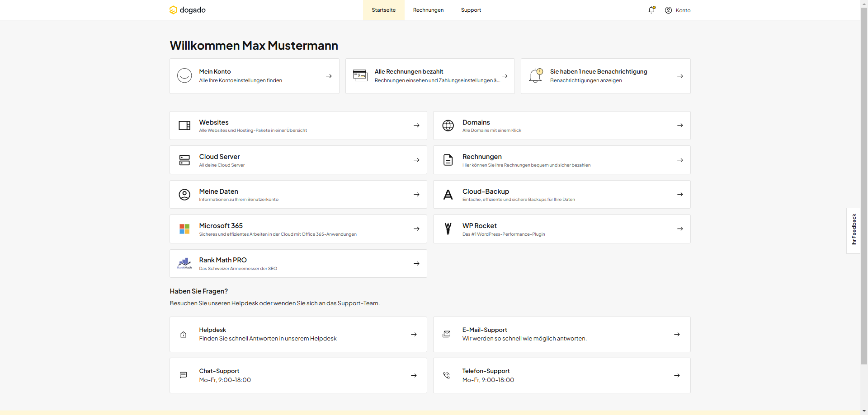Open the Support navigation tab
The image size is (868, 415).
click(x=471, y=10)
